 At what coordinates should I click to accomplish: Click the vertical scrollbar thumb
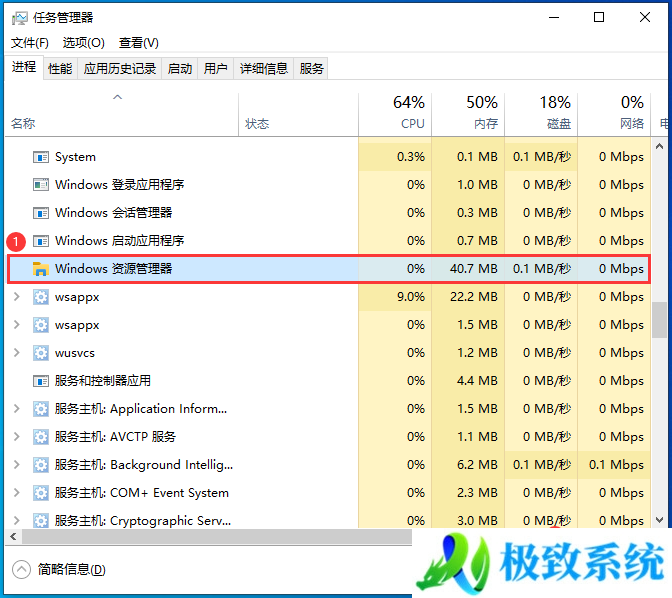[x=660, y=320]
